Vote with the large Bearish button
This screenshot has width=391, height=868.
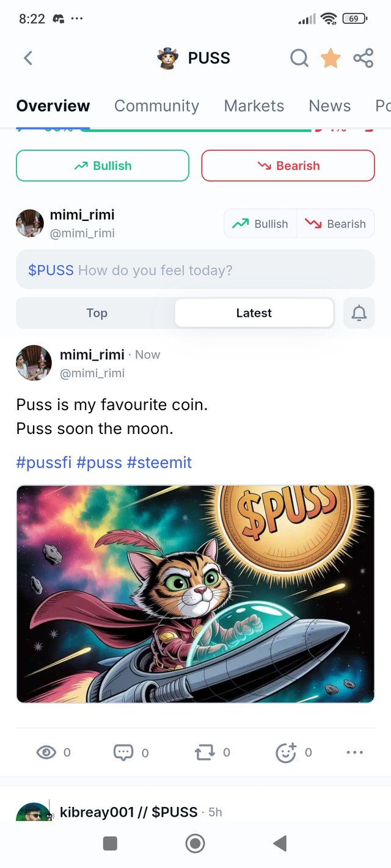point(288,165)
